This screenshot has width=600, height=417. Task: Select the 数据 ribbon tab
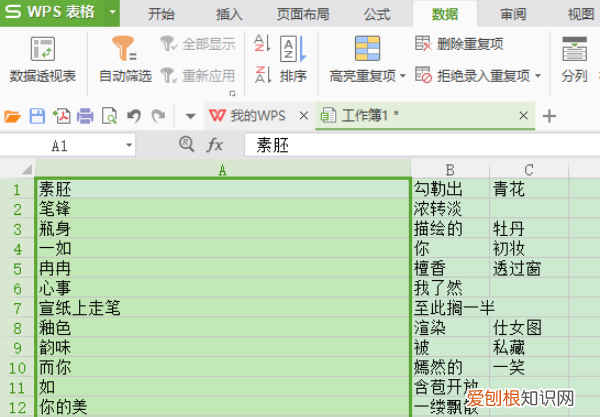point(445,15)
